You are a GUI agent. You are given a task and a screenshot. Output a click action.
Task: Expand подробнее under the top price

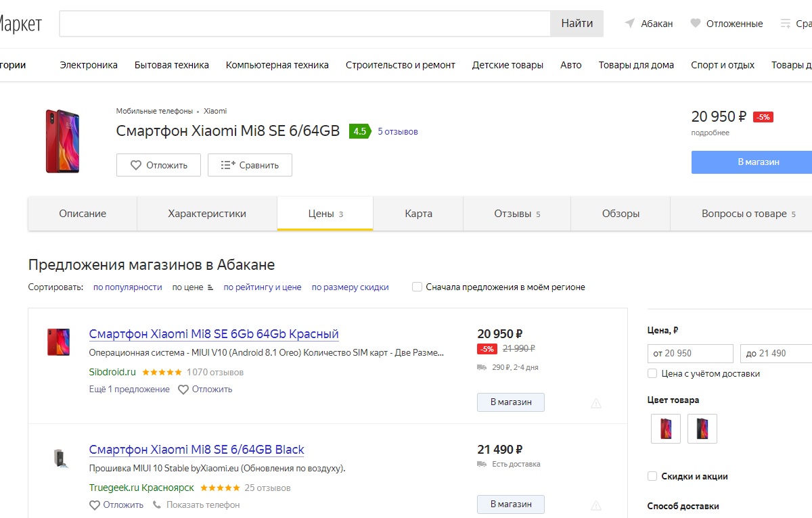[710, 133]
